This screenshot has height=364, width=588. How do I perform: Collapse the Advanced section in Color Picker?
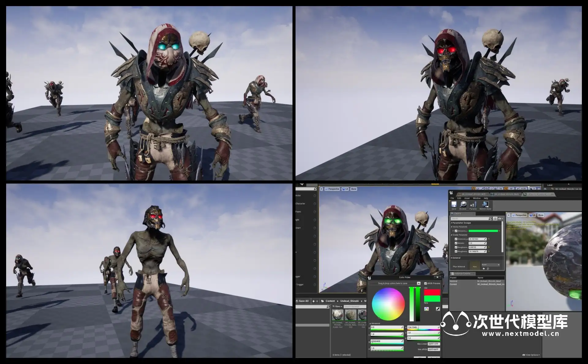tap(370, 323)
